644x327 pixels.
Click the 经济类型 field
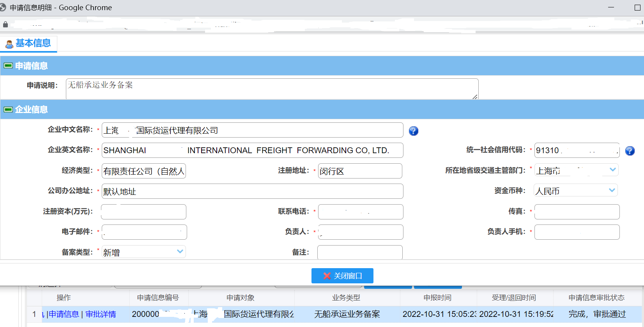144,171
